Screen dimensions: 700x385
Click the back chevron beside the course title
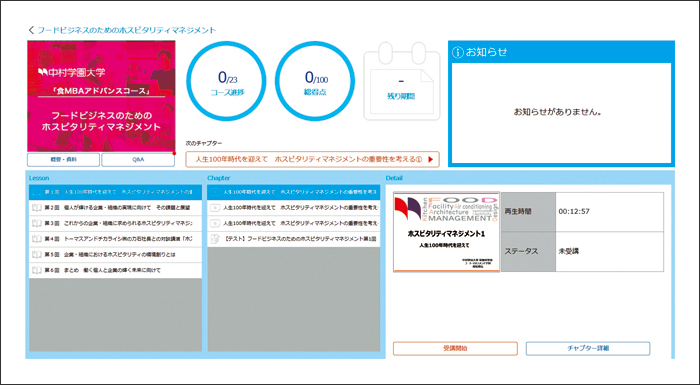coord(31,30)
